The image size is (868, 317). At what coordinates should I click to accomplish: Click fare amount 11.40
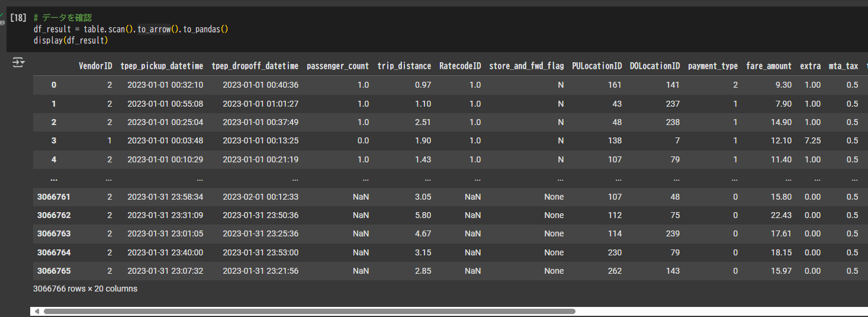pos(780,159)
